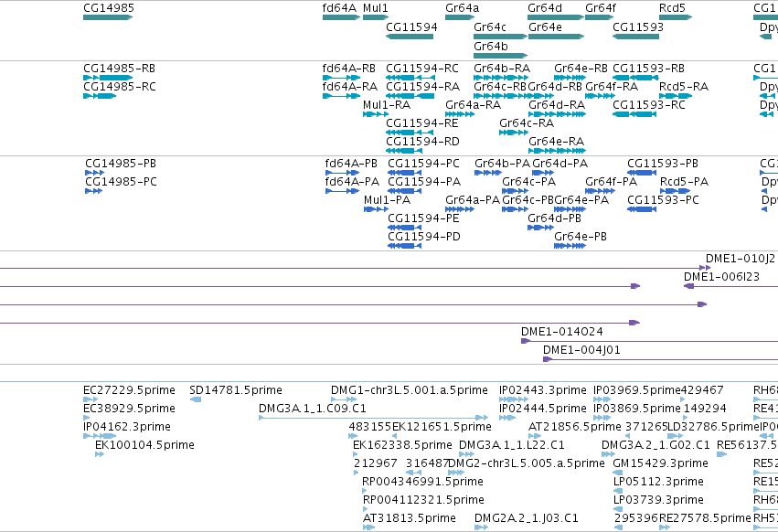Screen dimensions: 778x532
Task: Select EST EC27229.5prime
Action: [91, 399]
